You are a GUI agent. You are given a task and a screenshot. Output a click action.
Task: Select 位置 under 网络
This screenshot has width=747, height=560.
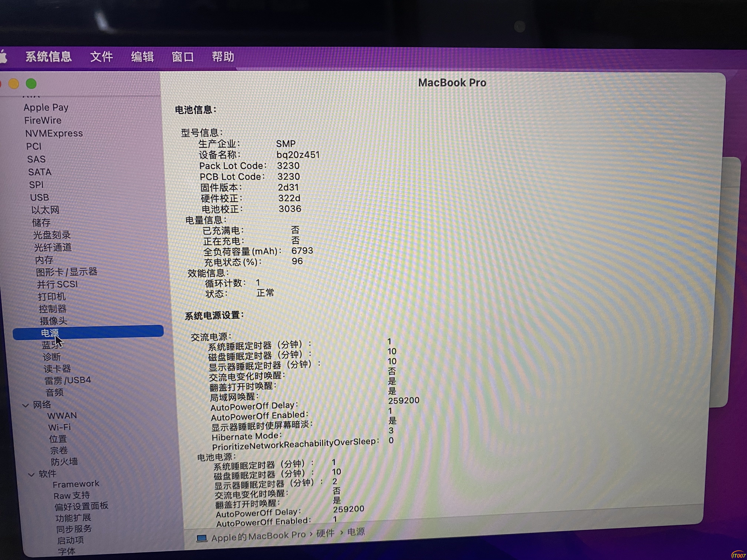(58, 439)
